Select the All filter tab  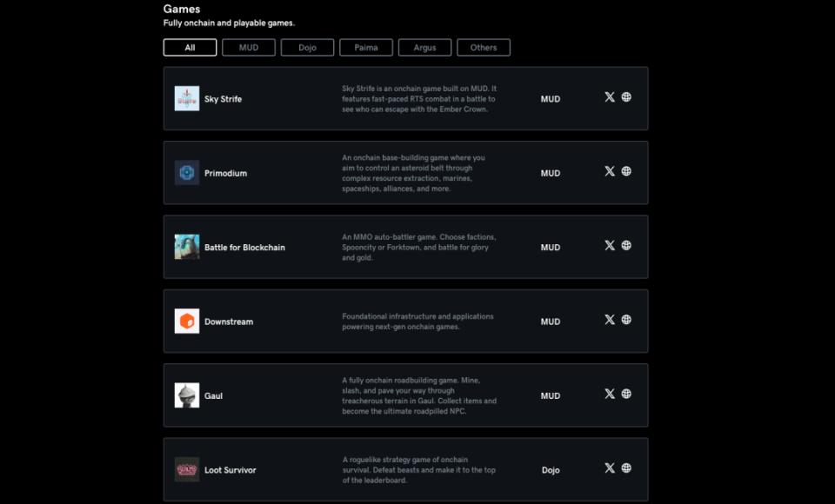pos(190,48)
